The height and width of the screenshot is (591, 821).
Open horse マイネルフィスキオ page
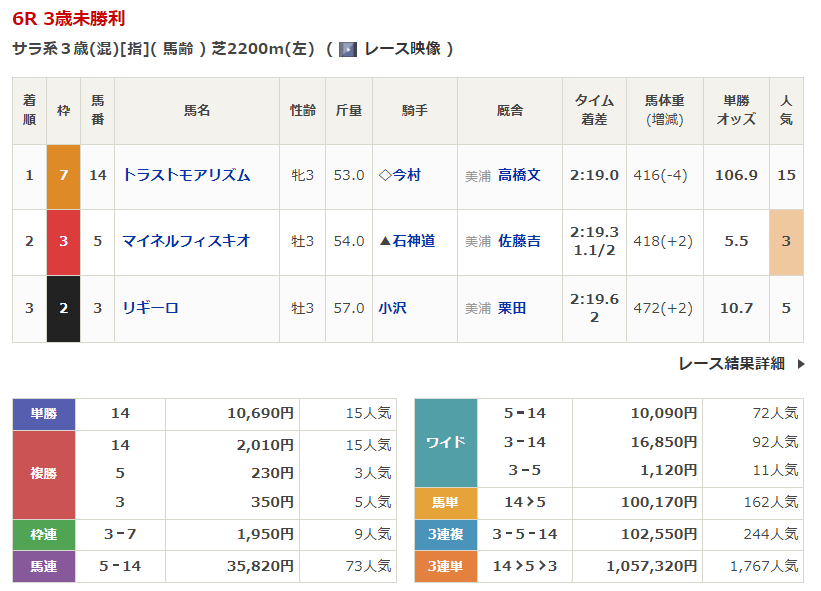[x=186, y=241]
